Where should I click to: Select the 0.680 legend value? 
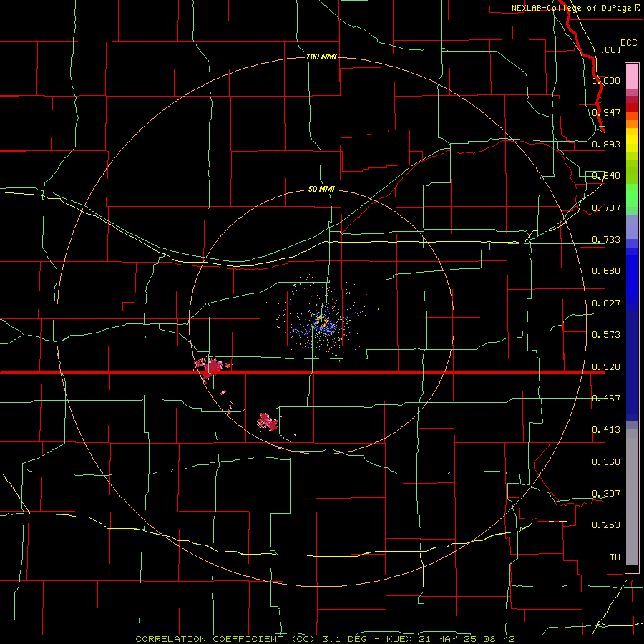click(606, 271)
